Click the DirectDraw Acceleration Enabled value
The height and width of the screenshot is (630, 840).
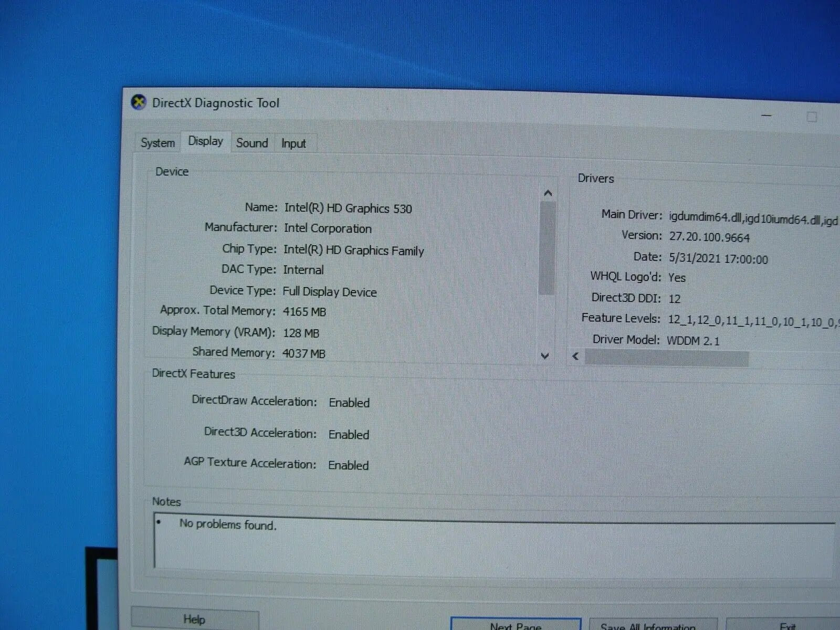[349, 403]
